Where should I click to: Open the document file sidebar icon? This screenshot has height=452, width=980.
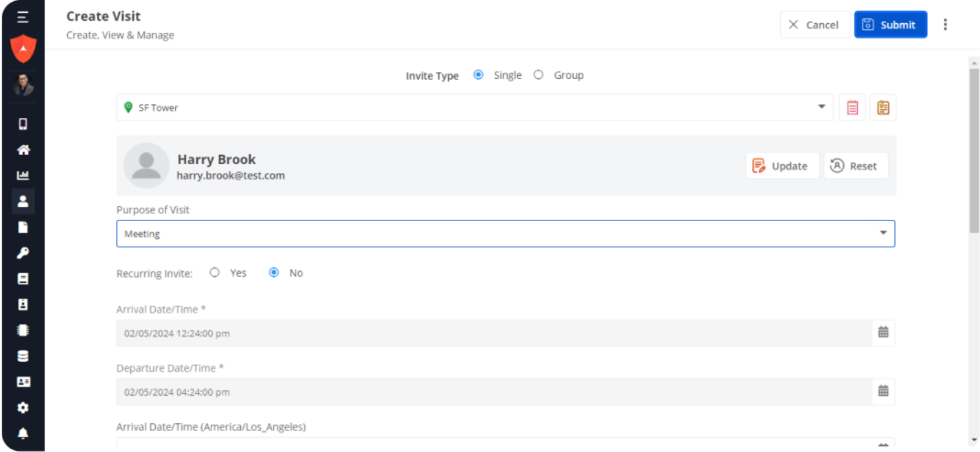(x=23, y=227)
